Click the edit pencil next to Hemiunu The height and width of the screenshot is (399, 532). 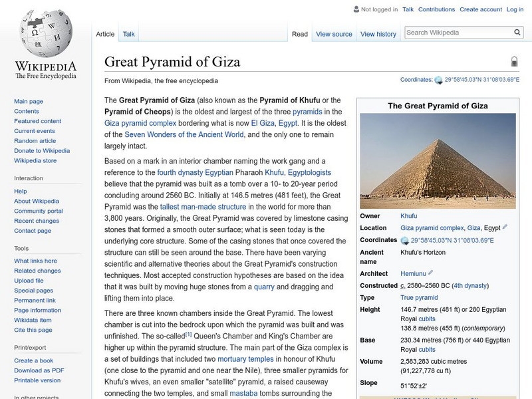(430, 273)
